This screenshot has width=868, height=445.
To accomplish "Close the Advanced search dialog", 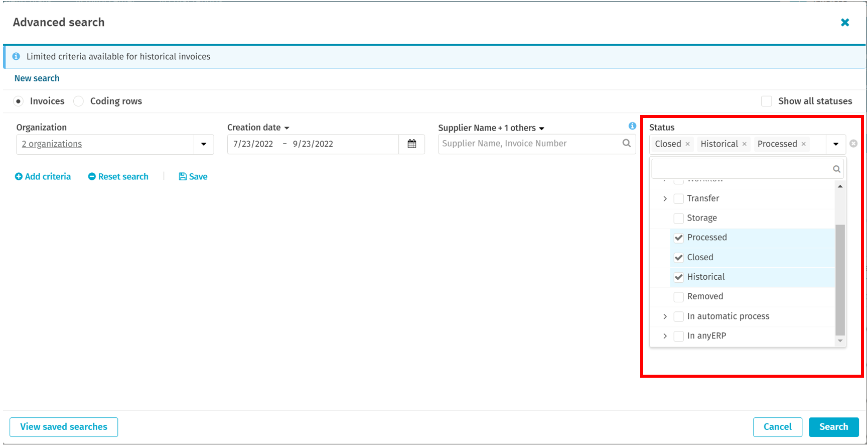I will (x=845, y=23).
